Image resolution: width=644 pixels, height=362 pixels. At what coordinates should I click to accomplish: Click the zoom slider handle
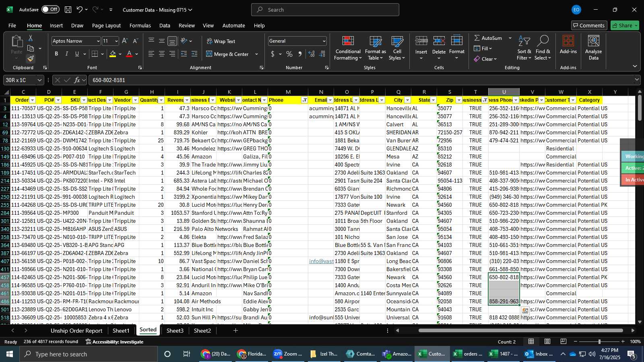click(x=599, y=341)
